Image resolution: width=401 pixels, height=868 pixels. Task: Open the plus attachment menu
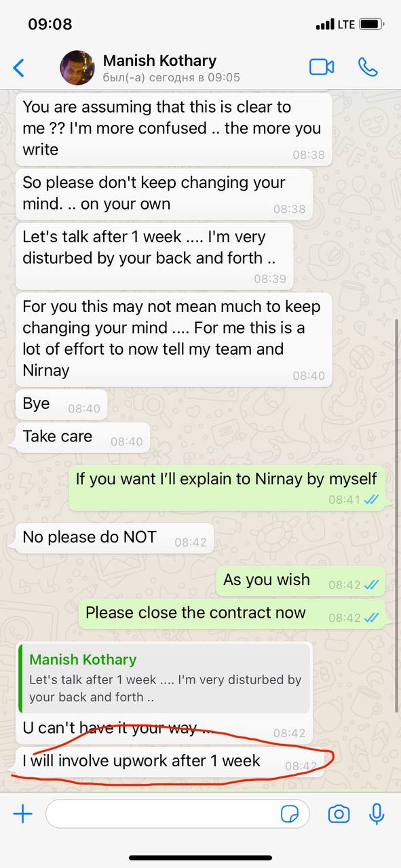tap(22, 814)
